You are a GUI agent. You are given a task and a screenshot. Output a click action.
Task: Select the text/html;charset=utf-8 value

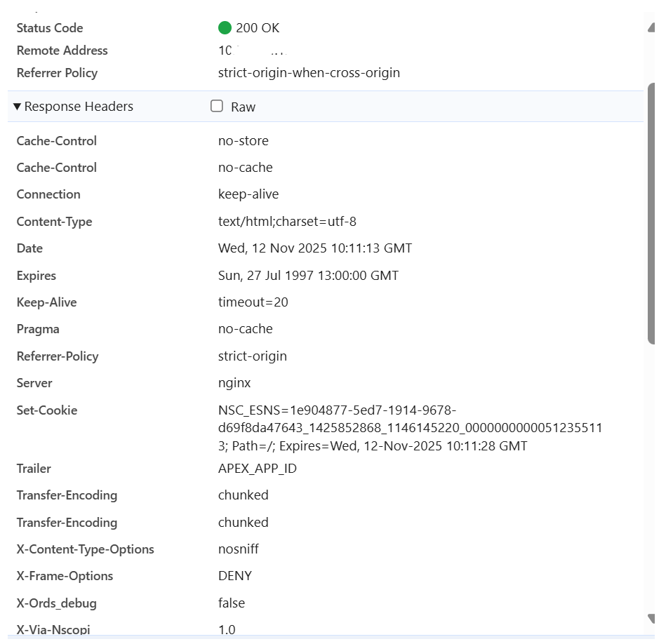click(x=287, y=222)
